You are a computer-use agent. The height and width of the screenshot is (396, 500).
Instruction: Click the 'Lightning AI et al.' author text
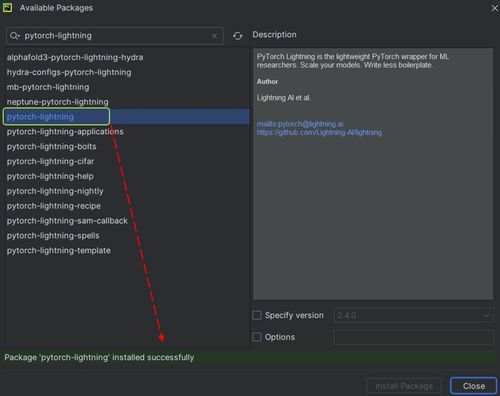(x=283, y=98)
